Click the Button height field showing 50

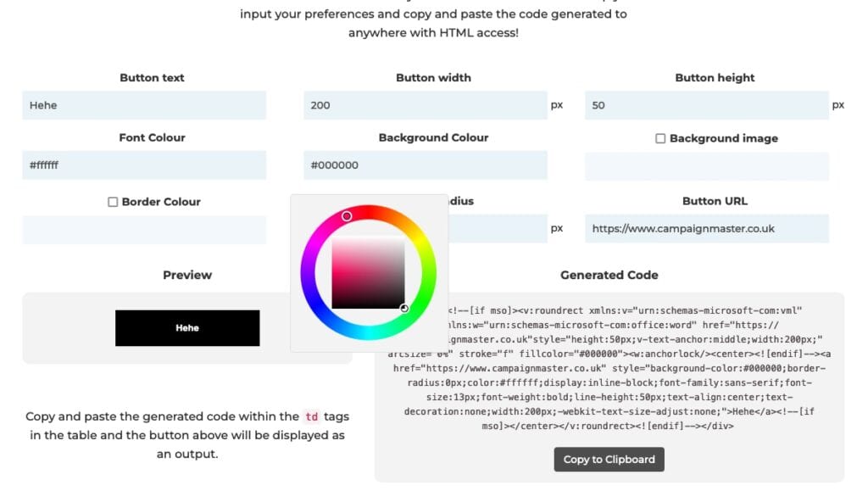707,105
